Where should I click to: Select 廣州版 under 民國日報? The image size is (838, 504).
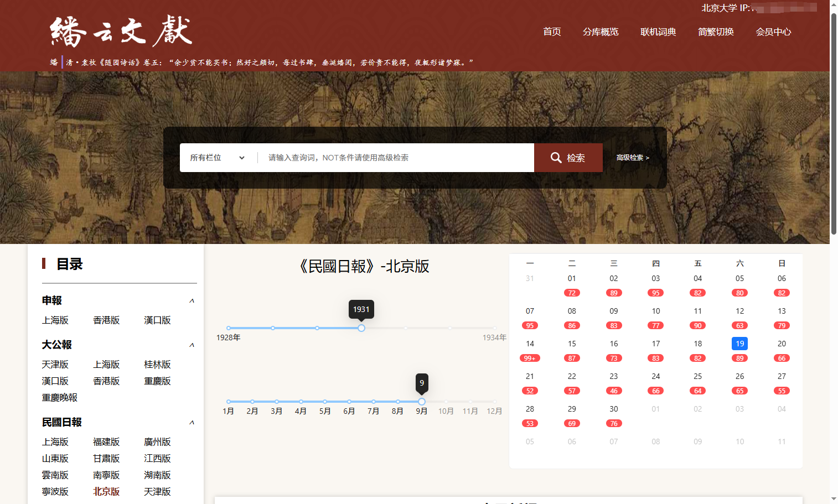(x=157, y=442)
